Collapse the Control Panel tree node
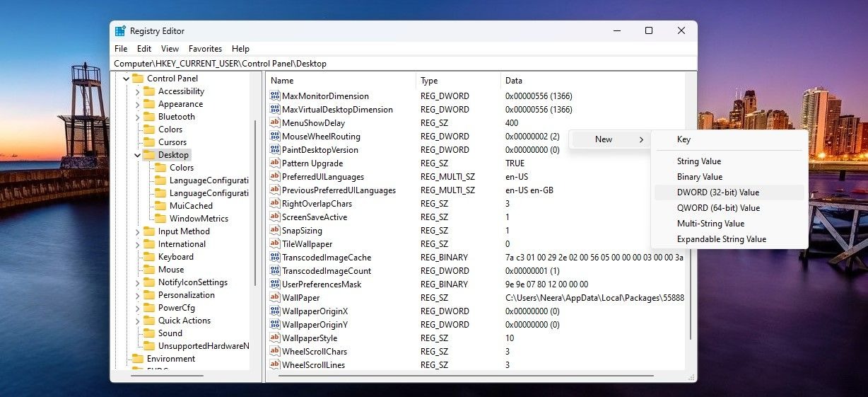The image size is (868, 397). coord(127,79)
